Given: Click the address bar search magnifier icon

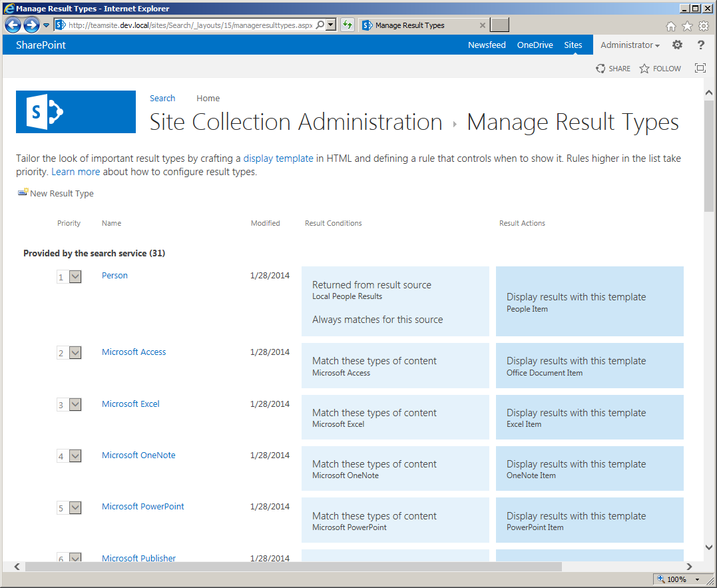Looking at the screenshot, I should pyautogui.click(x=320, y=25).
